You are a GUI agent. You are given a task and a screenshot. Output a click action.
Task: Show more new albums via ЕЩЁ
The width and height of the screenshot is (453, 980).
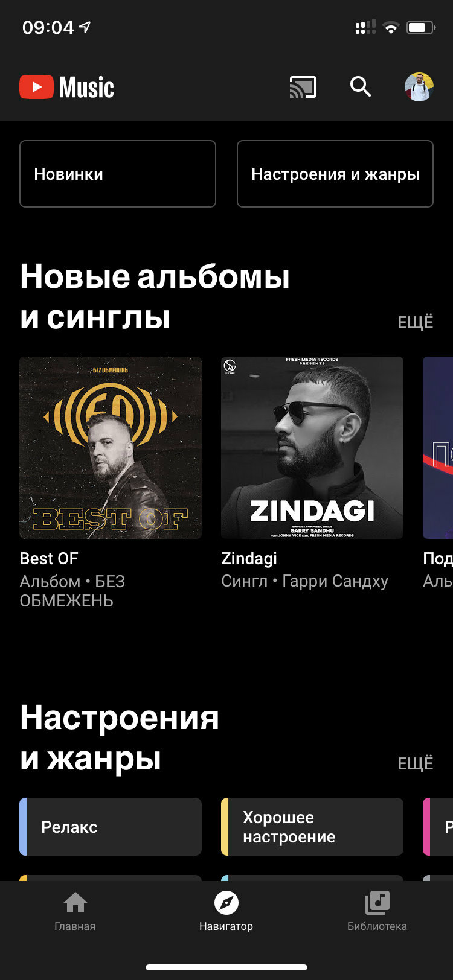pos(416,322)
